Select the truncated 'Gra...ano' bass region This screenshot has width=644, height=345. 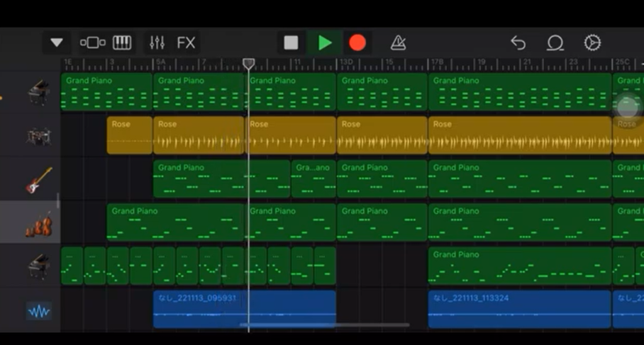(x=313, y=179)
